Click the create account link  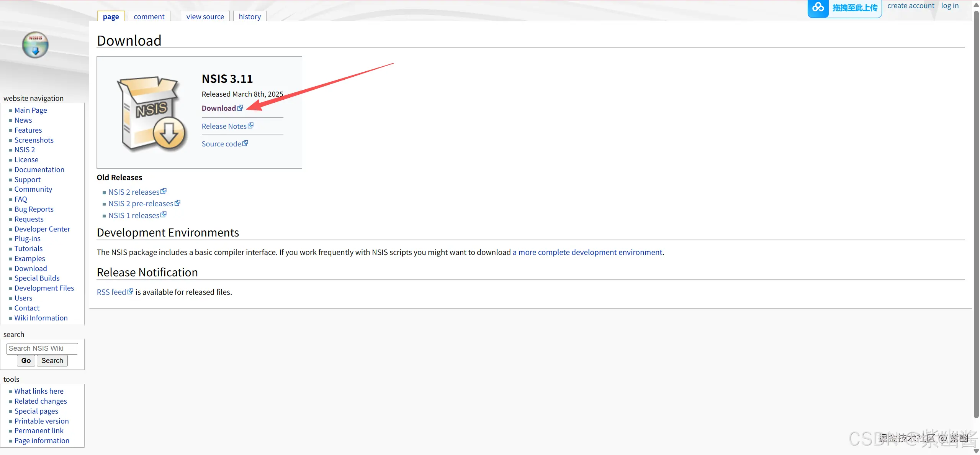point(911,6)
